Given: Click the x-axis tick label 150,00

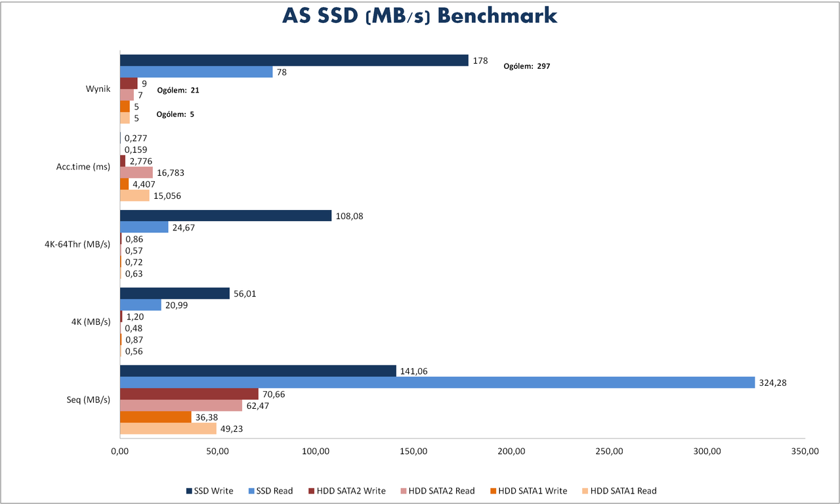Looking at the screenshot, I should 413,452.
